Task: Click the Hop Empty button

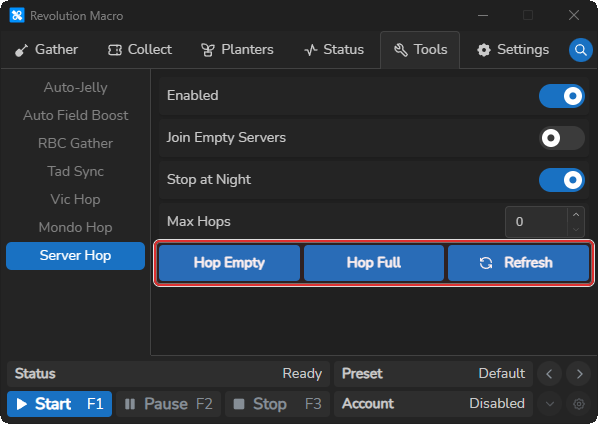Action: [x=229, y=263]
